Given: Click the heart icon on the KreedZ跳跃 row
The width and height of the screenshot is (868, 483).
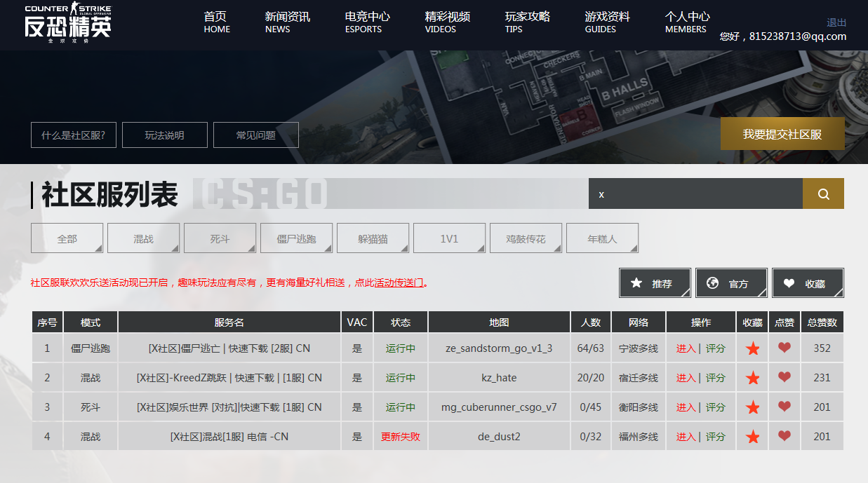Looking at the screenshot, I should click(x=784, y=377).
